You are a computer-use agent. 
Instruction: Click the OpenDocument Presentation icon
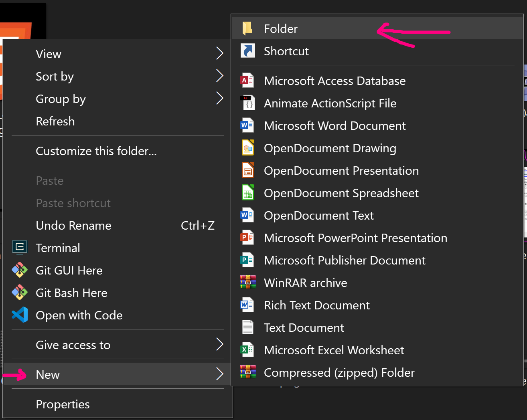[247, 170]
